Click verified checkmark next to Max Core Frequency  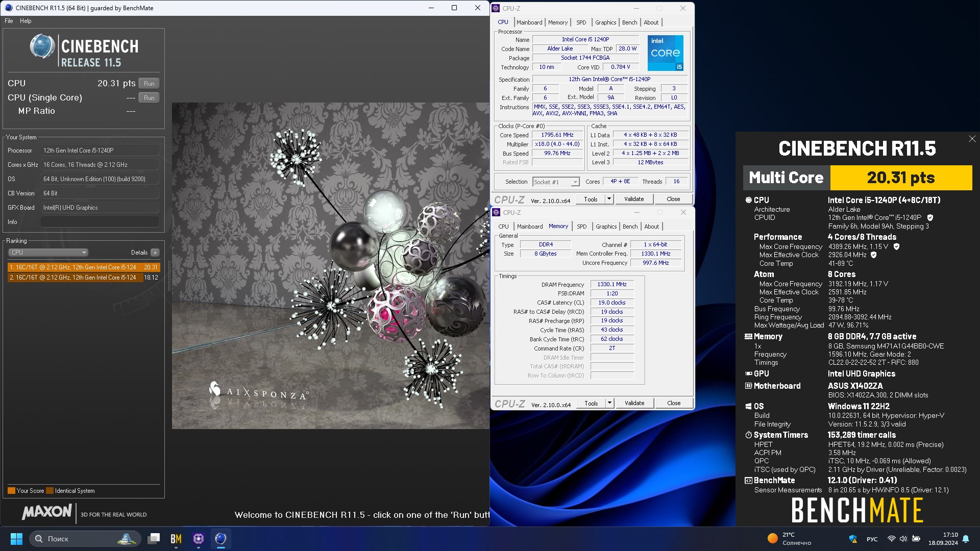[x=896, y=246]
